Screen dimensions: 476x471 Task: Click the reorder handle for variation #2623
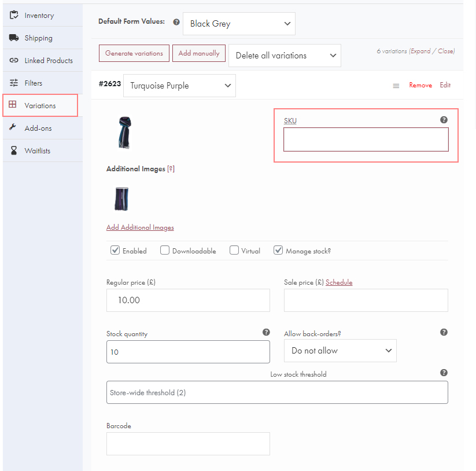coord(396,85)
